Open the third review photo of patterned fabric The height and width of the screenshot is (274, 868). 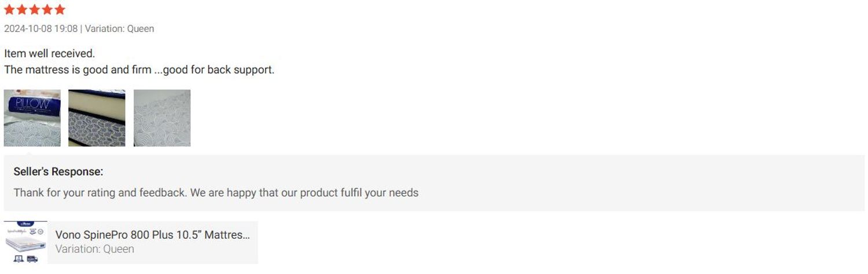pyautogui.click(x=162, y=118)
